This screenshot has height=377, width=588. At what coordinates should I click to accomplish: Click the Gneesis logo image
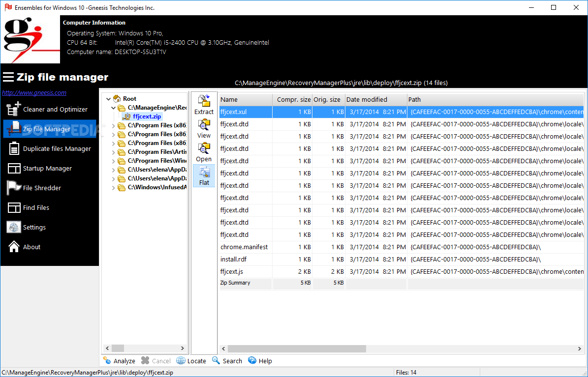click(x=31, y=39)
